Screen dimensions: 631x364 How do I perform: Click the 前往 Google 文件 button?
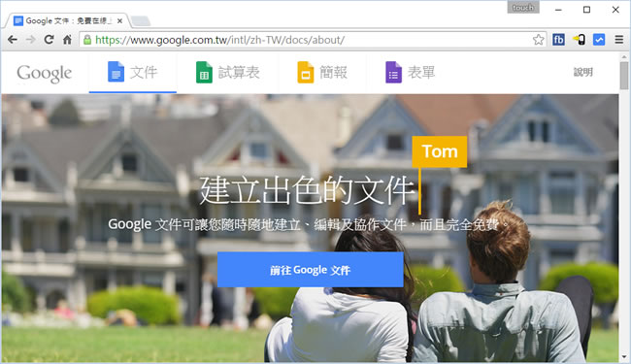click(311, 270)
